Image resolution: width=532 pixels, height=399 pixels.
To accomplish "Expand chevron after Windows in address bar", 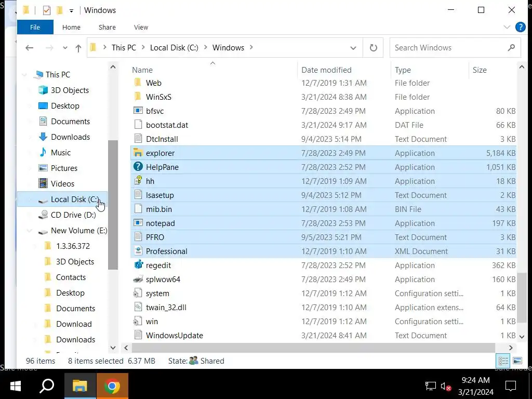I will click(251, 47).
